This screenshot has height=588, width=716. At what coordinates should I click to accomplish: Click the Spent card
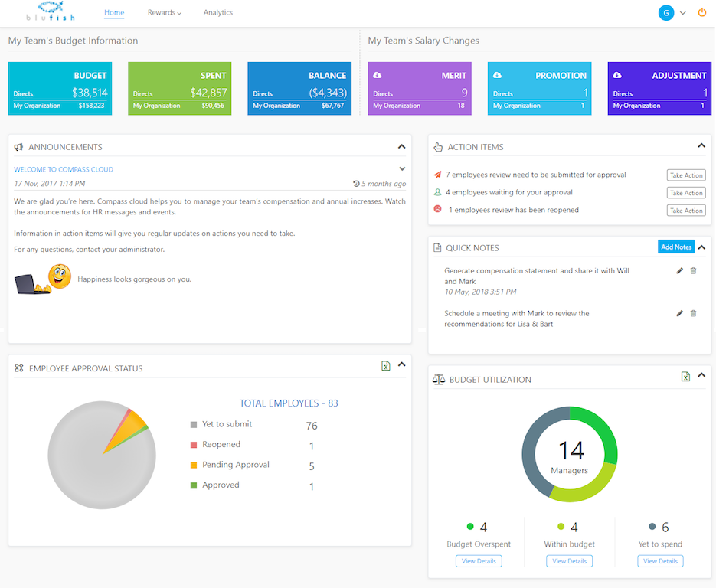(x=179, y=89)
